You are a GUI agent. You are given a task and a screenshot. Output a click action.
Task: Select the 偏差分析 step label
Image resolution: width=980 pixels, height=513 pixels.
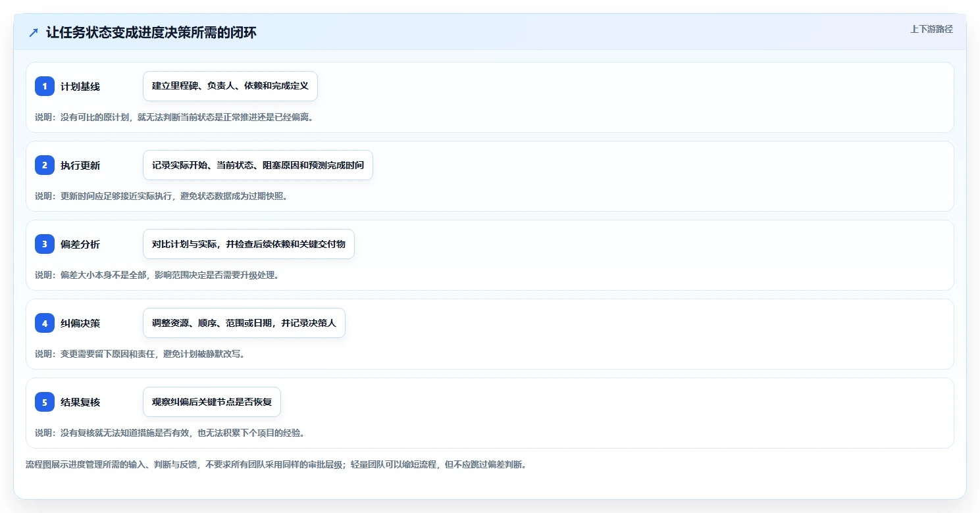(80, 245)
